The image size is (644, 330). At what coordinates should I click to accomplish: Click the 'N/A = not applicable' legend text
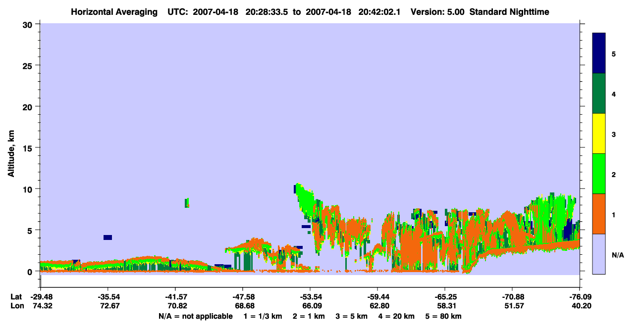[x=195, y=316]
